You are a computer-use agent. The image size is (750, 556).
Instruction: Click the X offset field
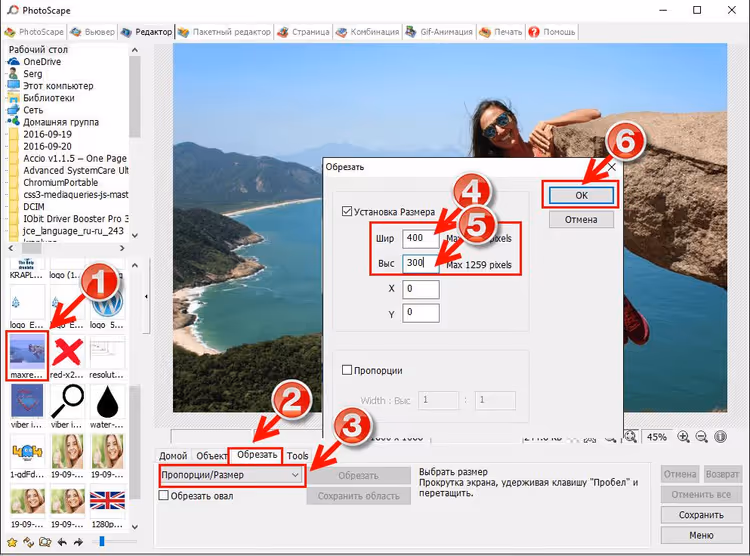point(420,289)
